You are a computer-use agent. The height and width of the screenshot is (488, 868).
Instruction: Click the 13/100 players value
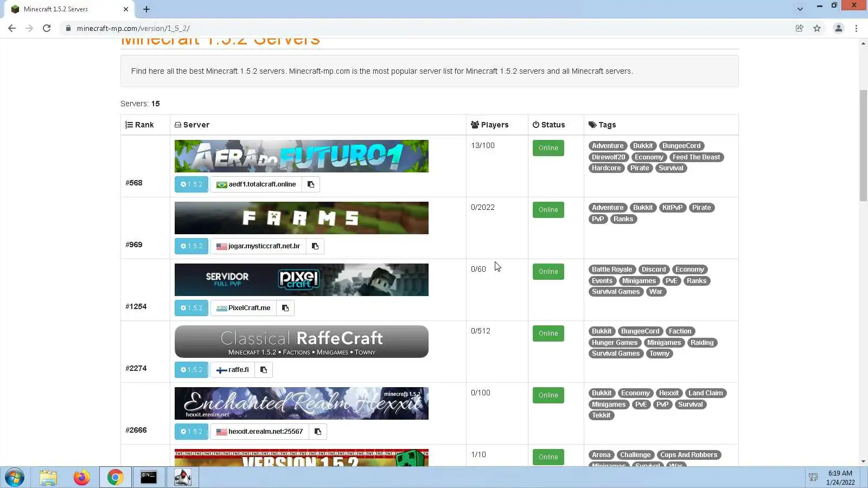click(483, 145)
